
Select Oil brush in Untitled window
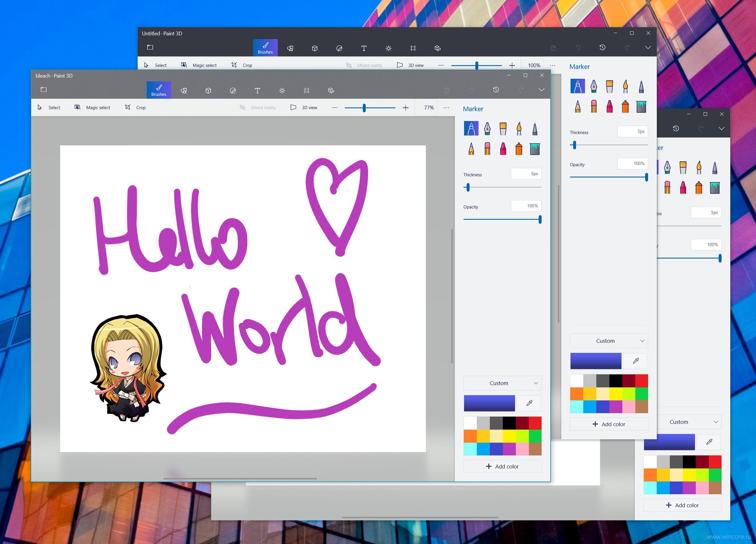click(609, 86)
